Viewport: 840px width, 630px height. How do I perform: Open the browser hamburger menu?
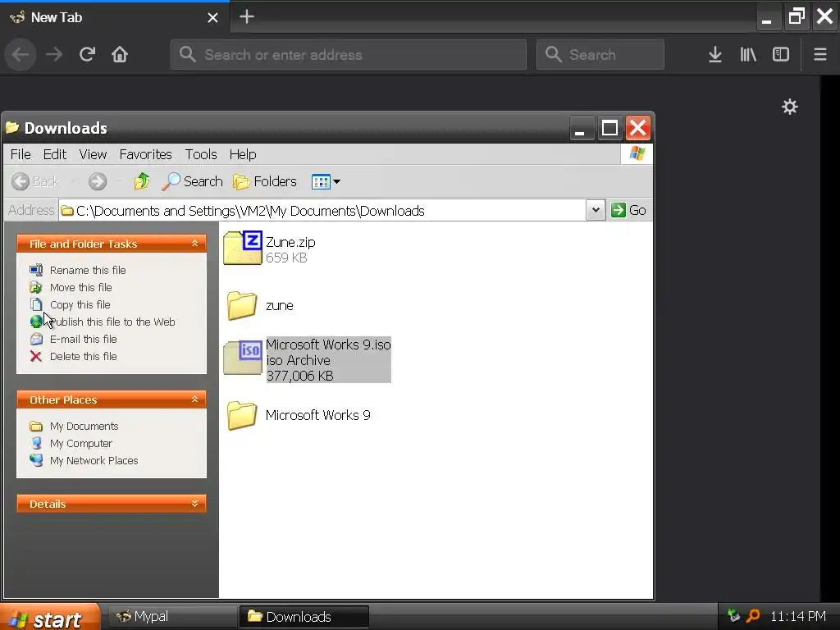(819, 54)
